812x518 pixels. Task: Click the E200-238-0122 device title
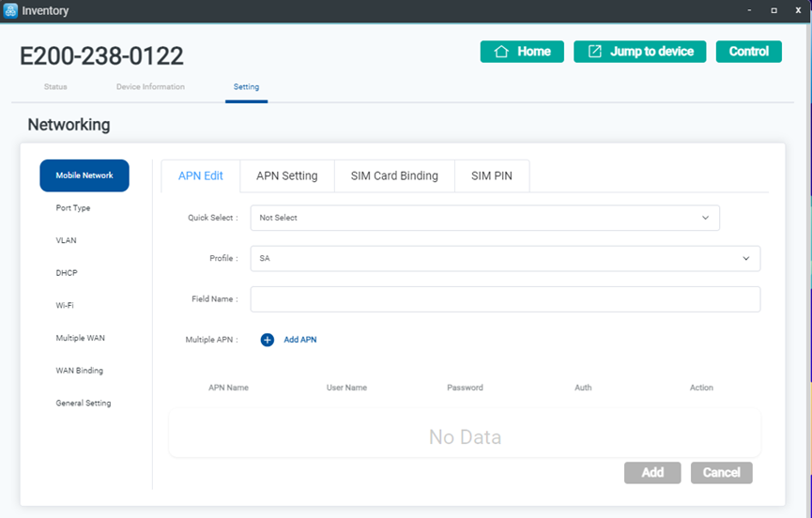click(101, 56)
